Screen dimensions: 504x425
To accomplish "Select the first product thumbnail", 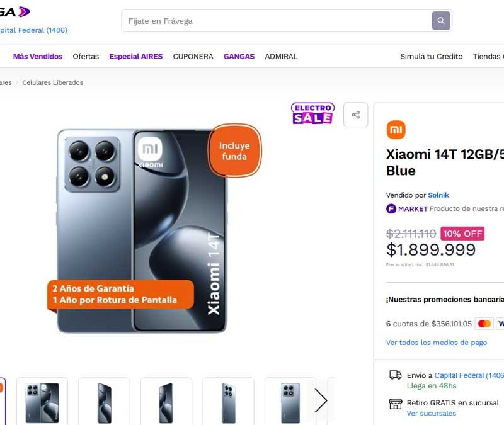I will point(42,400).
